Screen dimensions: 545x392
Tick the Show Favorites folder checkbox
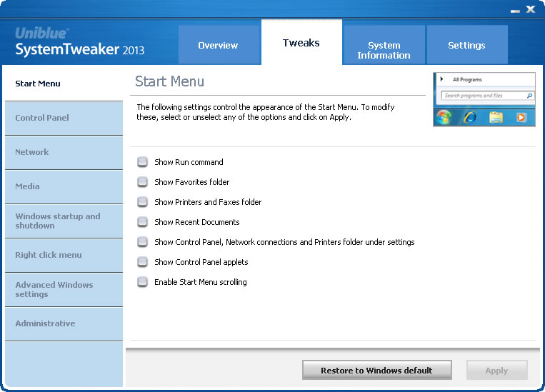[142, 182]
